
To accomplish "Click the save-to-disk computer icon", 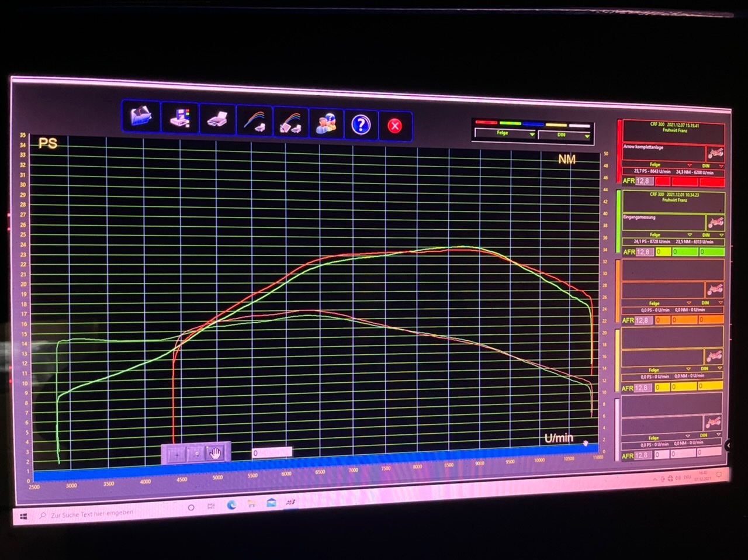I will click(x=181, y=119).
